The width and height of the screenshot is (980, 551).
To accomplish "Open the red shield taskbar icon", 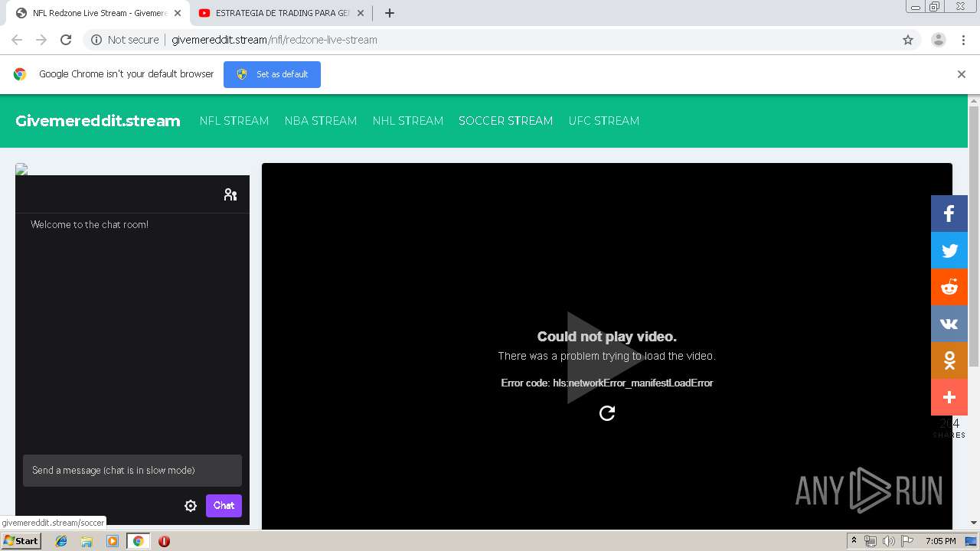I will 164,541.
